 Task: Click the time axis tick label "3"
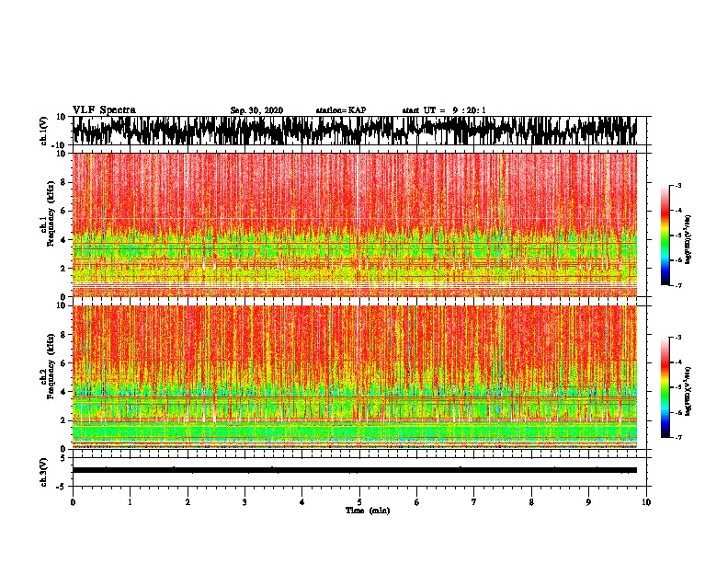pyautogui.click(x=245, y=502)
